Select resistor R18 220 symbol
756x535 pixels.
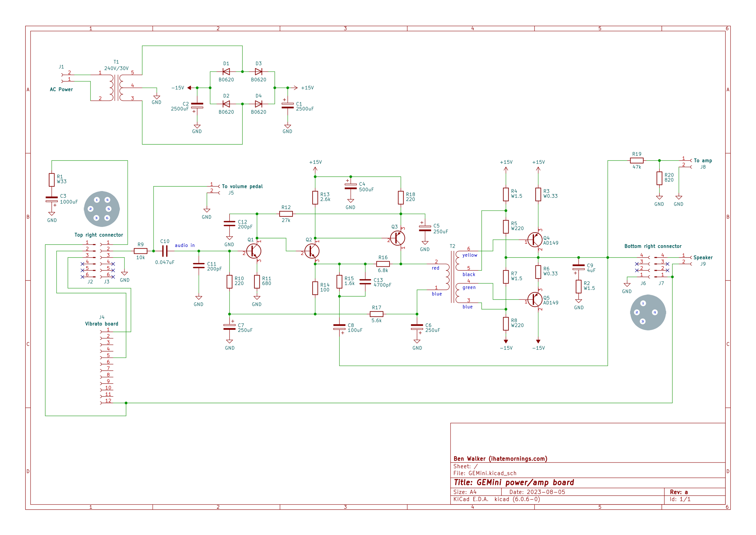click(401, 198)
